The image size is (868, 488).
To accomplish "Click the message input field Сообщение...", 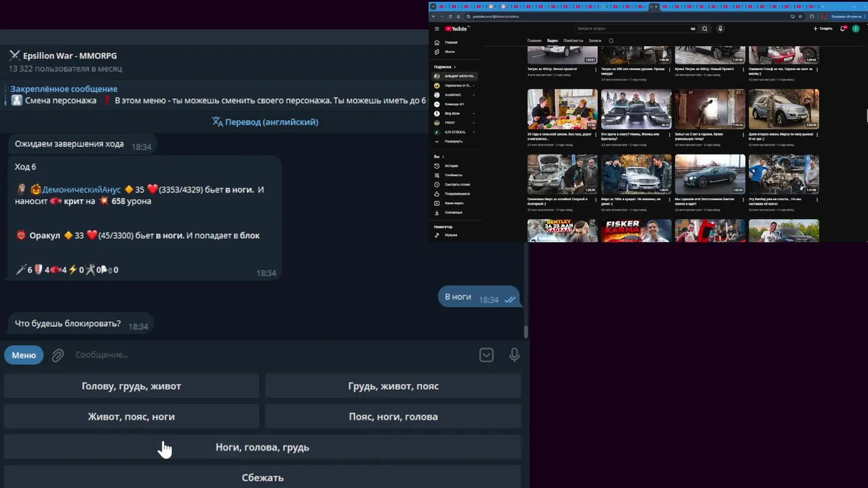I will [271, 355].
